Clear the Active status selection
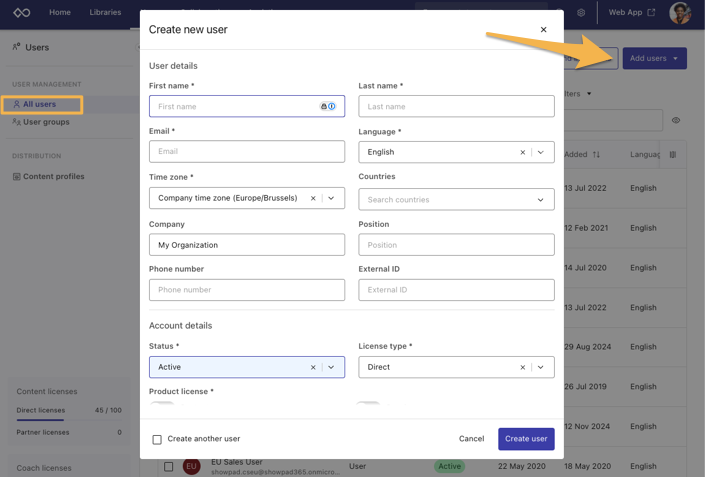The width and height of the screenshot is (705, 477). click(x=313, y=367)
